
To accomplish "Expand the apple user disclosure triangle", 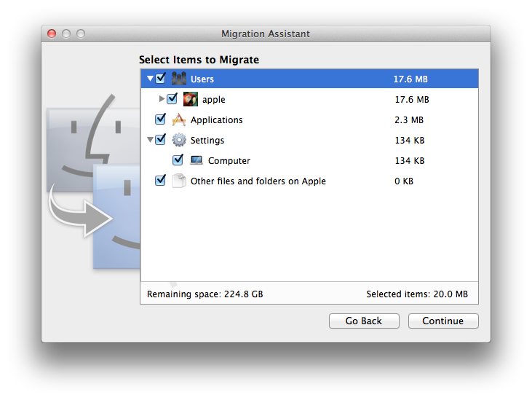I will click(162, 99).
